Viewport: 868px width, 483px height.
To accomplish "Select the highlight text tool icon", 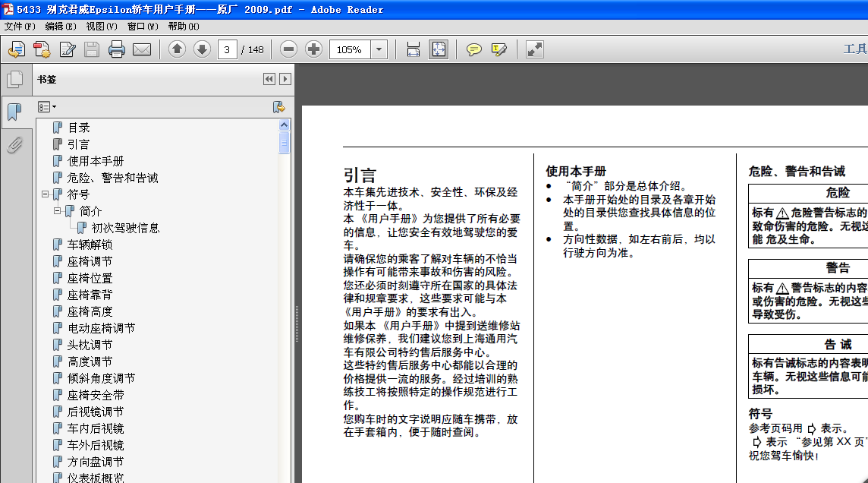I will pyautogui.click(x=498, y=49).
